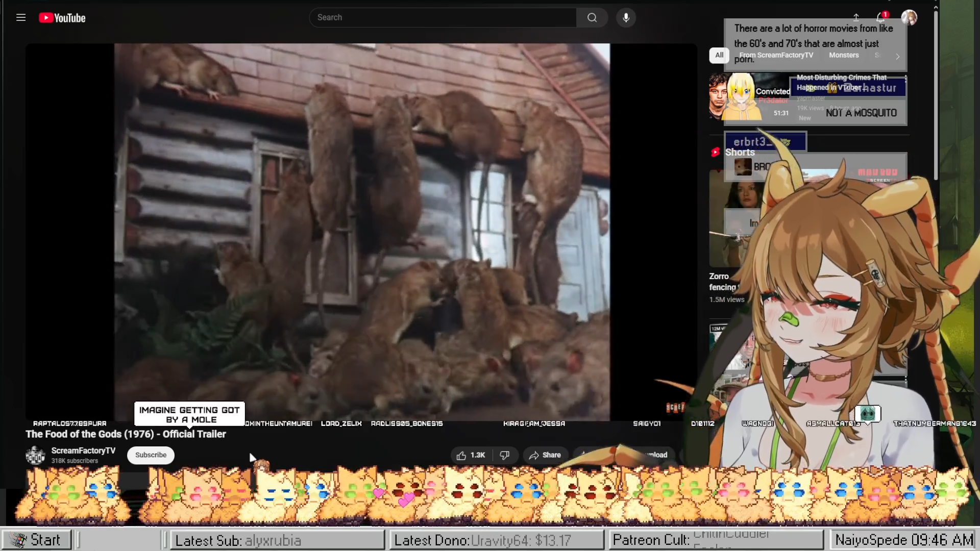
Task: Click into the Search input field
Action: click(x=442, y=18)
